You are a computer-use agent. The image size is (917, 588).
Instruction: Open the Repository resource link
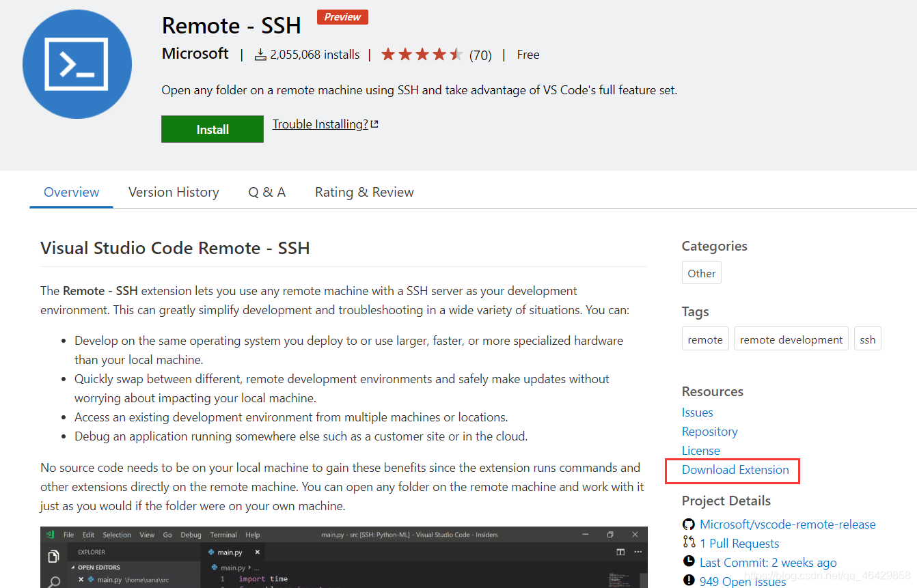[x=710, y=432]
